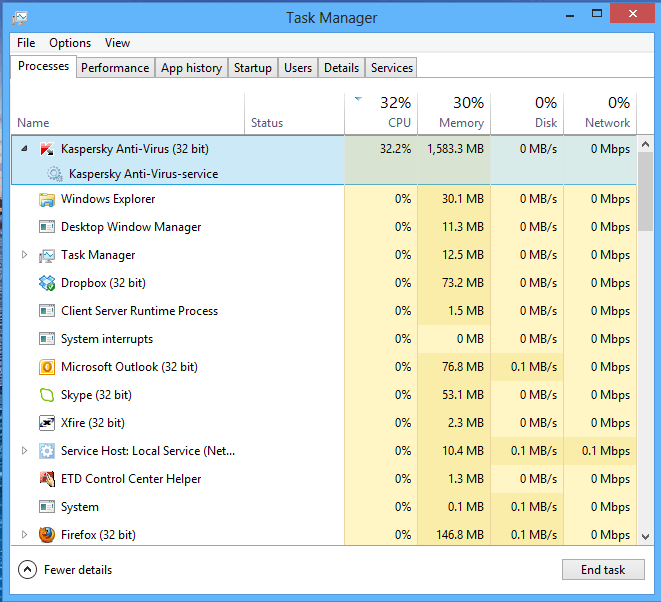This screenshot has height=602, width=661.
Task: Switch to the Services tab
Action: 392,68
